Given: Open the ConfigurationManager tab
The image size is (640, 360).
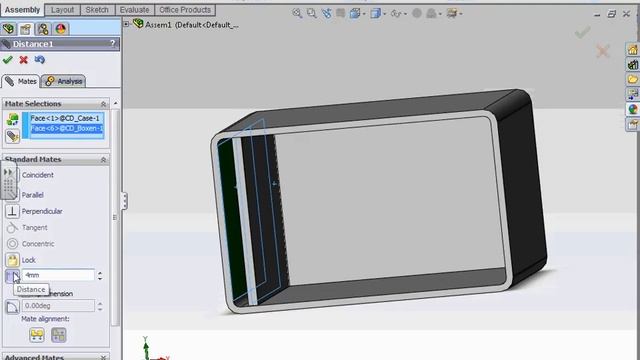Looking at the screenshot, I should (43, 29).
